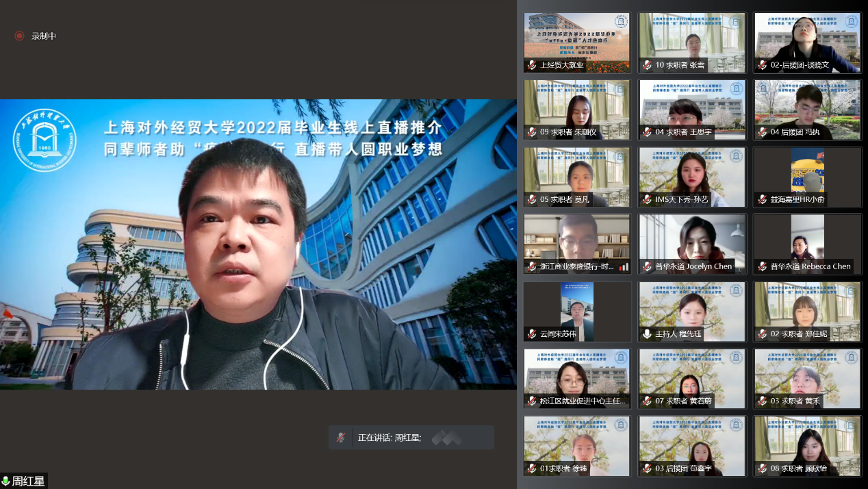Select the IMS天下秀-孙艺 participant video
Screen dimensions: 868x489
coord(692,176)
